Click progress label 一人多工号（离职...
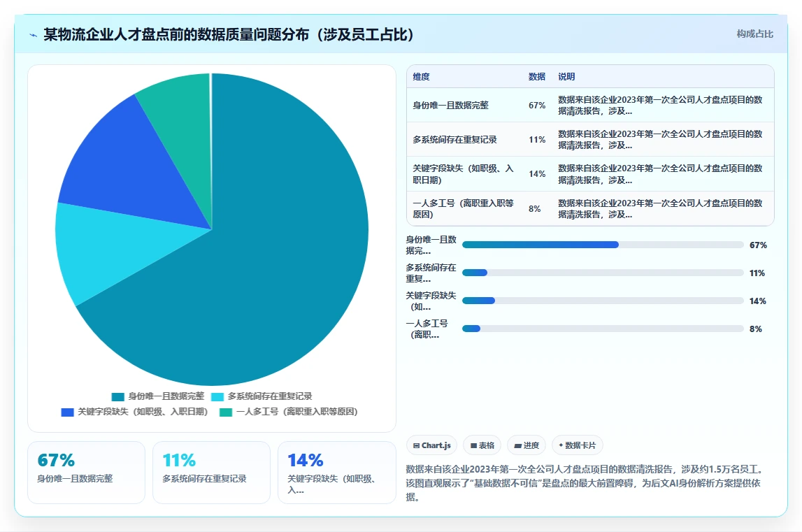The width and height of the screenshot is (802, 532). [427, 329]
